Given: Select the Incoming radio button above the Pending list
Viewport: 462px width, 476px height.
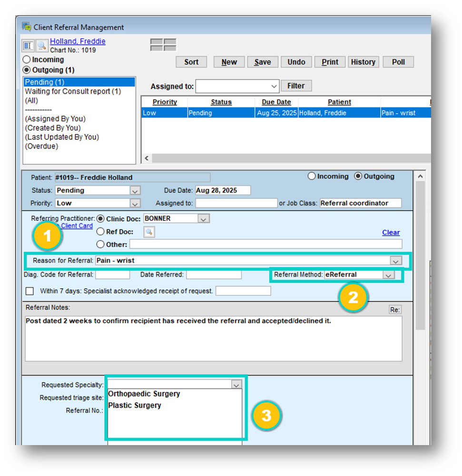Looking at the screenshot, I should pos(27,60).
